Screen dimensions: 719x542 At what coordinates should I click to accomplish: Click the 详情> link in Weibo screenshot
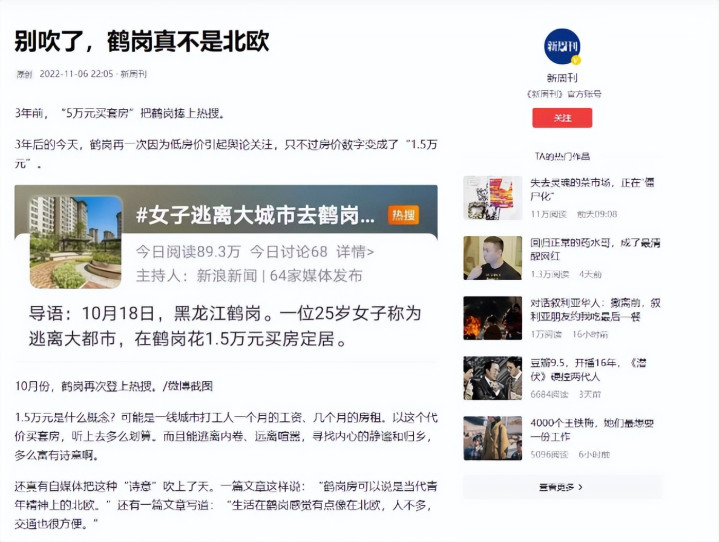click(355, 252)
